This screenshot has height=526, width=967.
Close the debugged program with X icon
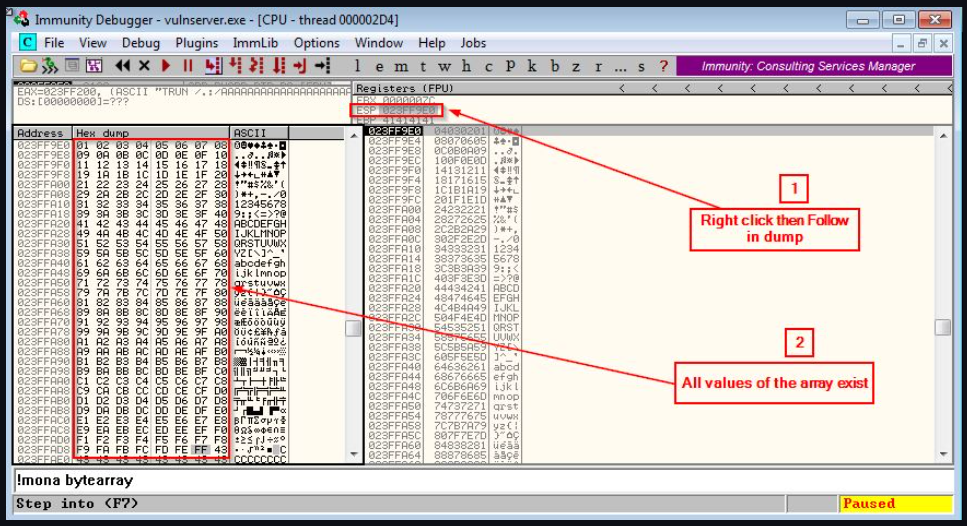(x=144, y=66)
